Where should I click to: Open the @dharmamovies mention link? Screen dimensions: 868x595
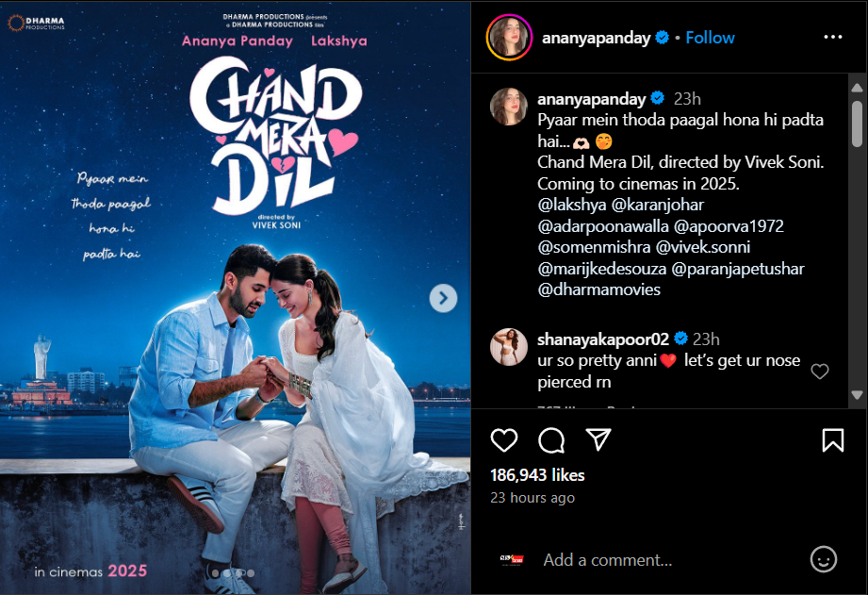(599, 289)
